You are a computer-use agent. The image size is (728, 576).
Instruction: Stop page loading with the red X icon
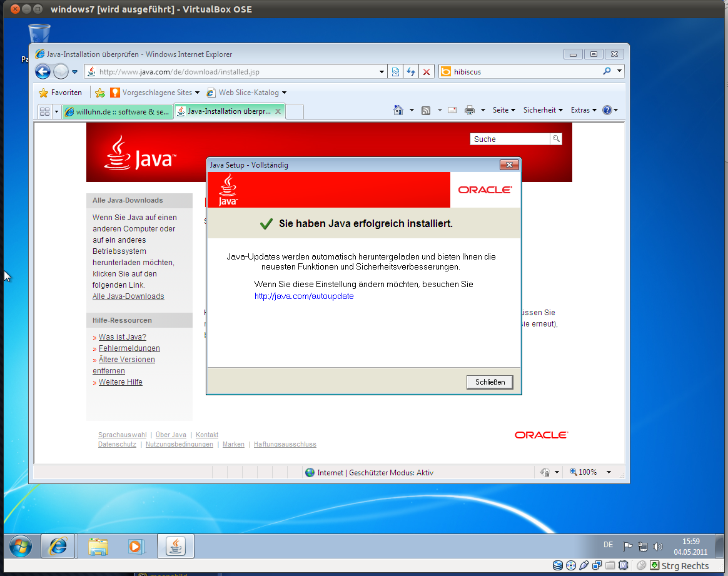(426, 71)
